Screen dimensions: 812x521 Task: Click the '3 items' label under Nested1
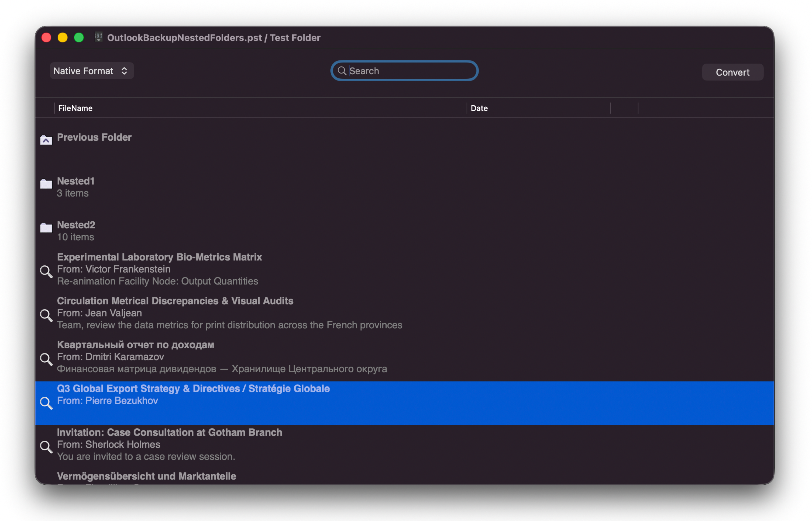tap(73, 193)
